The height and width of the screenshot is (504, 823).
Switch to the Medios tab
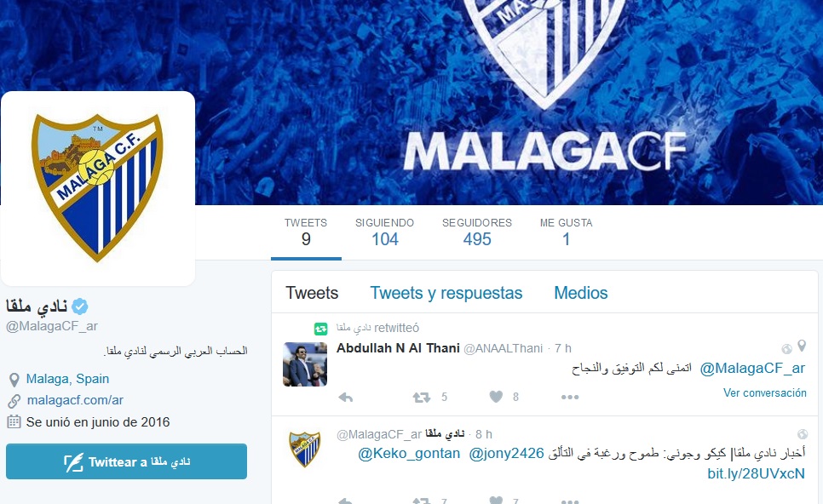click(x=580, y=293)
